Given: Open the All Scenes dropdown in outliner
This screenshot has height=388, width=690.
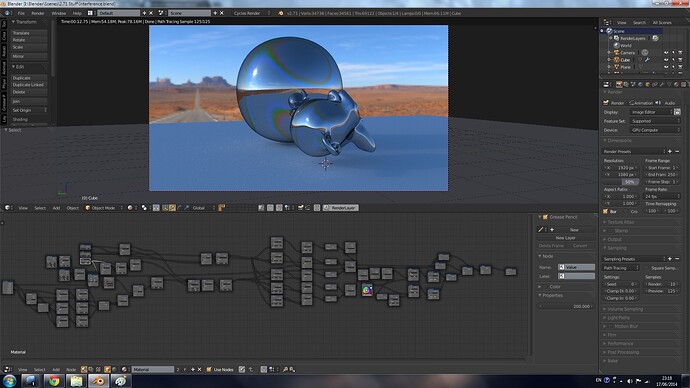Looking at the screenshot, I should 662,22.
